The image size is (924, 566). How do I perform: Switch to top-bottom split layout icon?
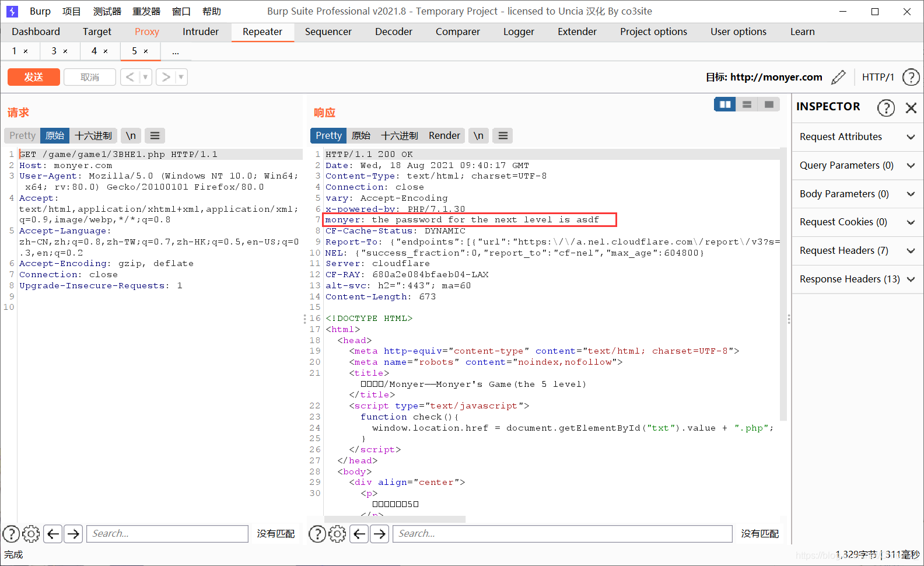[x=747, y=104]
